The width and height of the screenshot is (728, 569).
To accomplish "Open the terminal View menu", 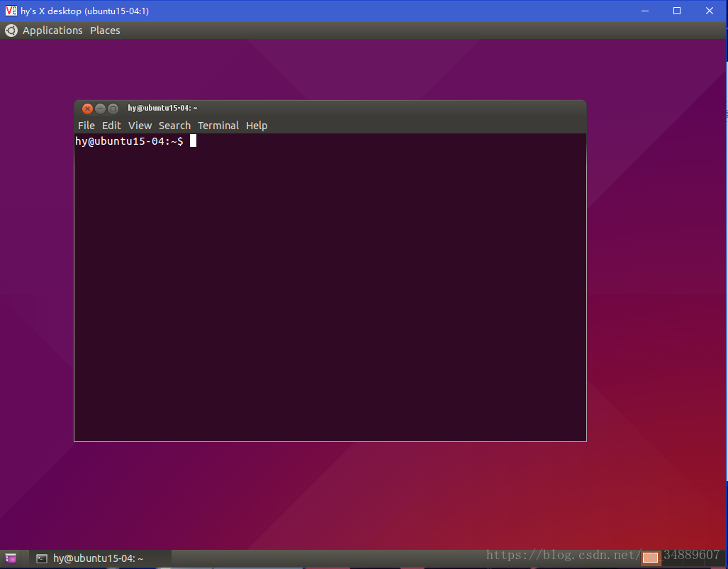I will [140, 126].
